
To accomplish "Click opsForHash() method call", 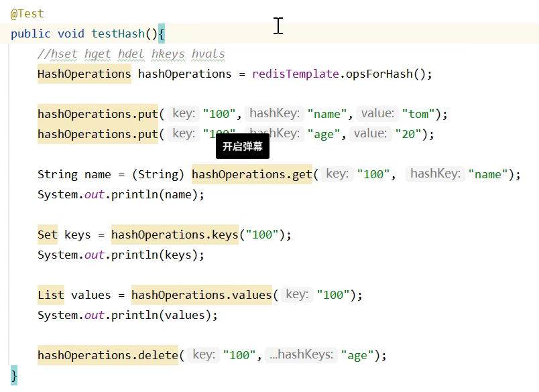I will point(385,74).
